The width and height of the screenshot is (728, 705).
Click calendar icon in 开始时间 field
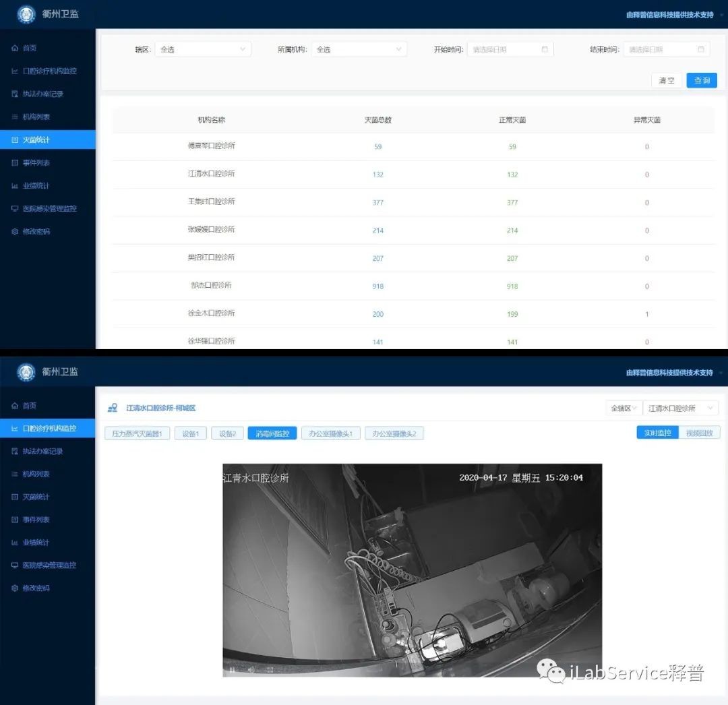(x=545, y=49)
